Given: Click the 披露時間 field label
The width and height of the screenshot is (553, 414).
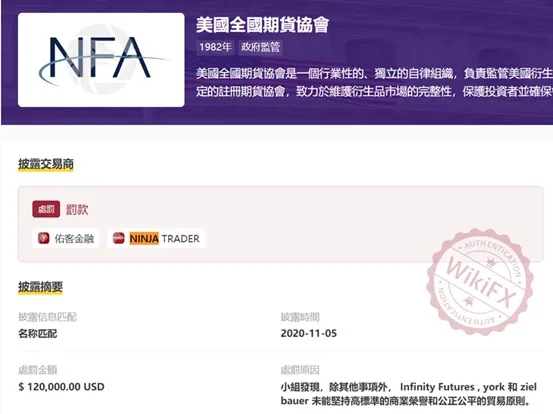Looking at the screenshot, I should click(300, 317).
